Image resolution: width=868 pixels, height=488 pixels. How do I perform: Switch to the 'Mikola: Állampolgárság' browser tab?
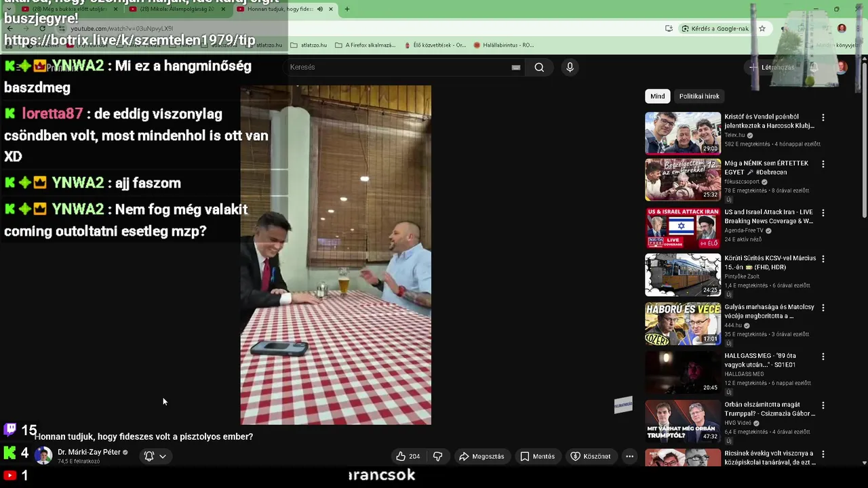[178, 9]
